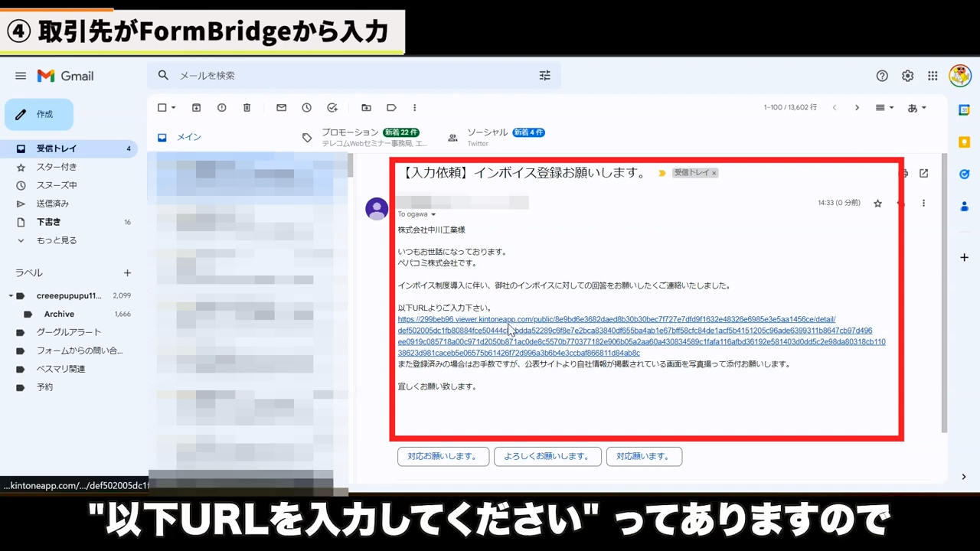The width and height of the screenshot is (980, 551).
Task: Open the input tools あ dropdown
Action: [916, 108]
